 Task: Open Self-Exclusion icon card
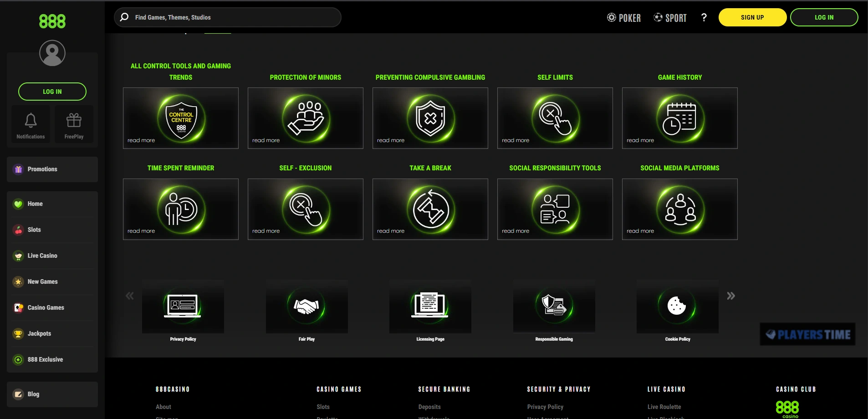coord(306,209)
